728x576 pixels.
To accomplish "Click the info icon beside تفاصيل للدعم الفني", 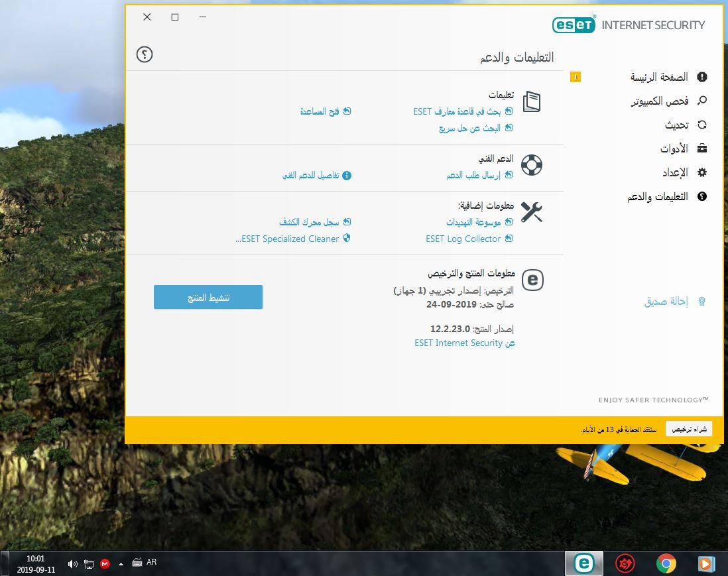I will [x=347, y=176].
